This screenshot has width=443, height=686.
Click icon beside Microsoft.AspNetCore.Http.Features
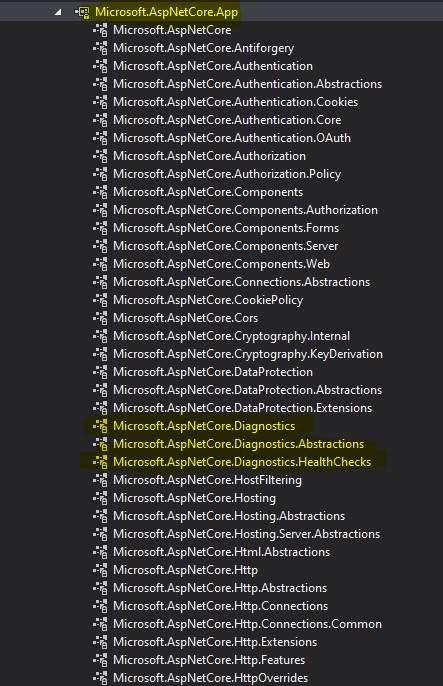[x=100, y=660]
